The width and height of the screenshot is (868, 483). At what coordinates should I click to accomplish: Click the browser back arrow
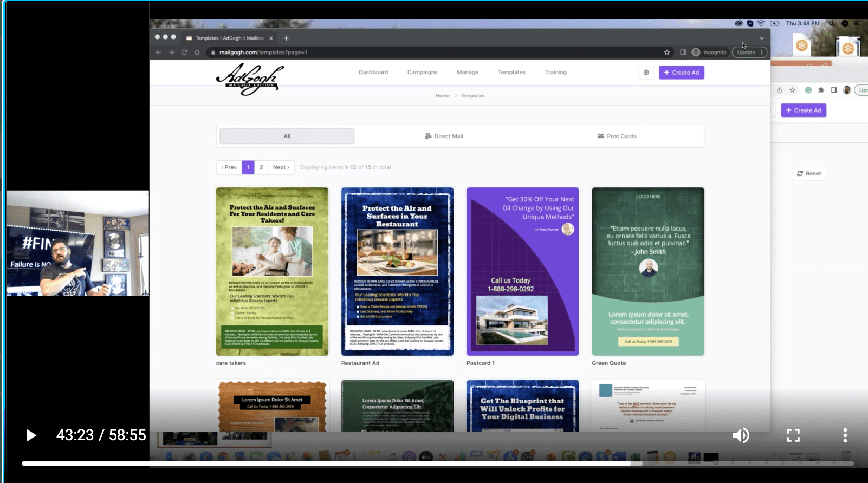pyautogui.click(x=158, y=53)
